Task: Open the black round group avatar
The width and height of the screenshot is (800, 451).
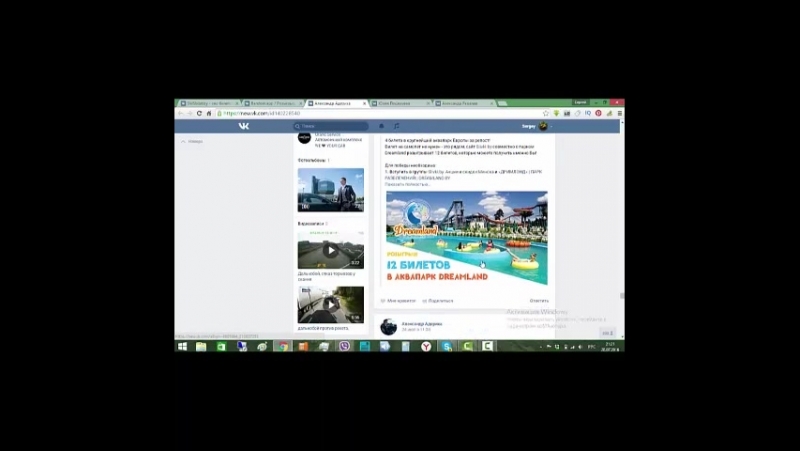Action: [305, 137]
